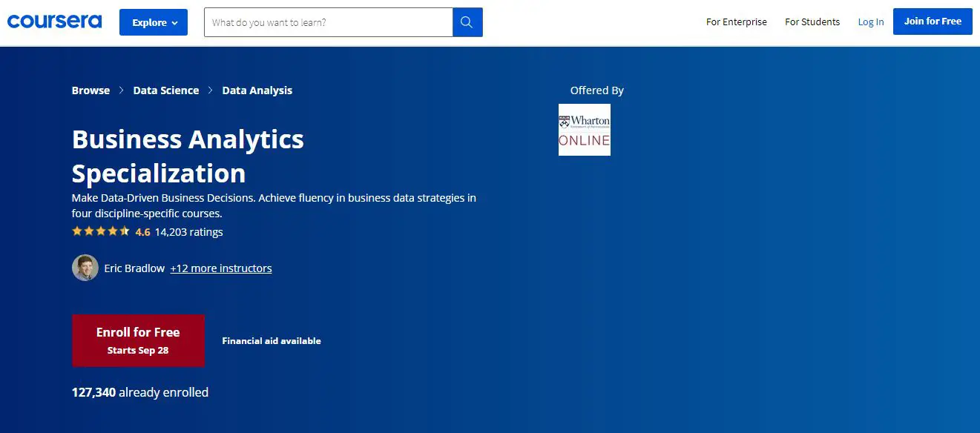Select For Students in the top menu
Image resolution: width=980 pixels, height=433 pixels.
812,22
